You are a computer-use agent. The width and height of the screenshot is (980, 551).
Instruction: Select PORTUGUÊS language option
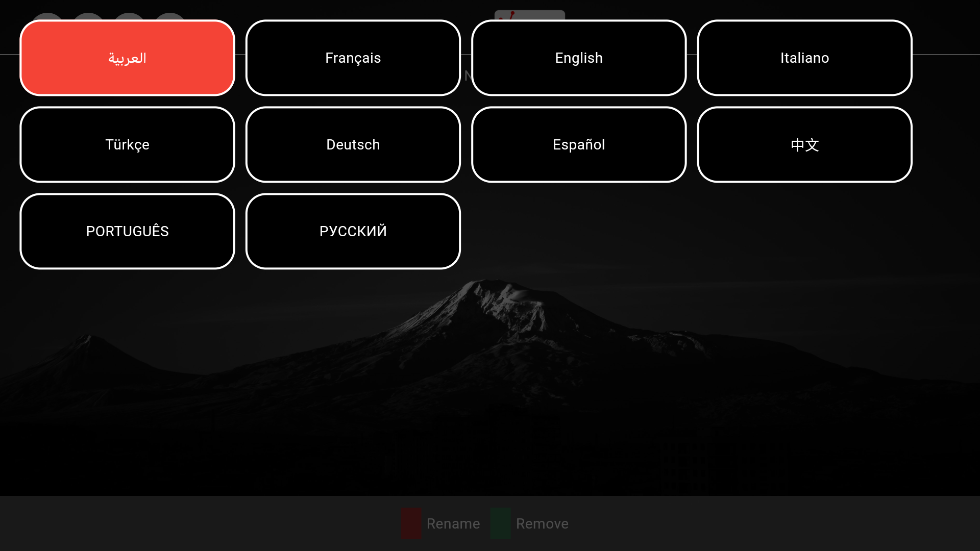[x=127, y=232]
